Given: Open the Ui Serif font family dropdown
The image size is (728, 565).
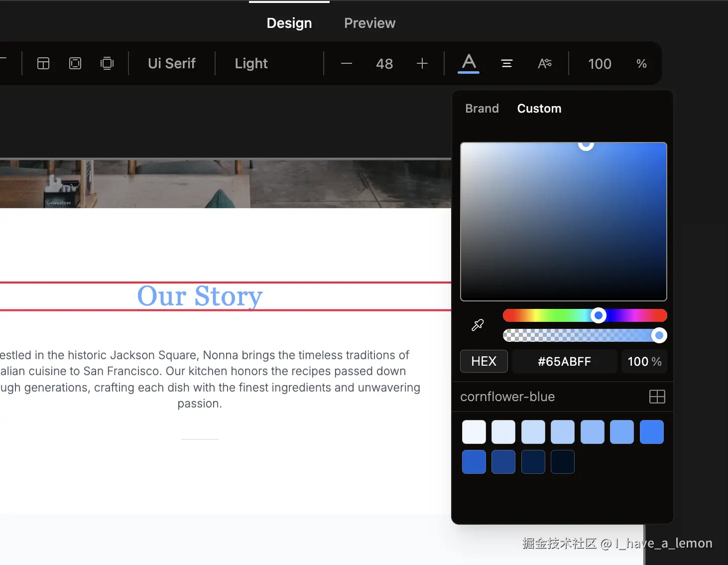Looking at the screenshot, I should (x=172, y=63).
